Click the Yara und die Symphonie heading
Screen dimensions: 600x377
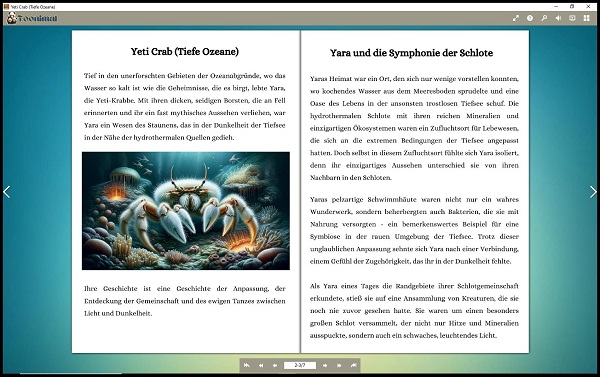tap(411, 53)
